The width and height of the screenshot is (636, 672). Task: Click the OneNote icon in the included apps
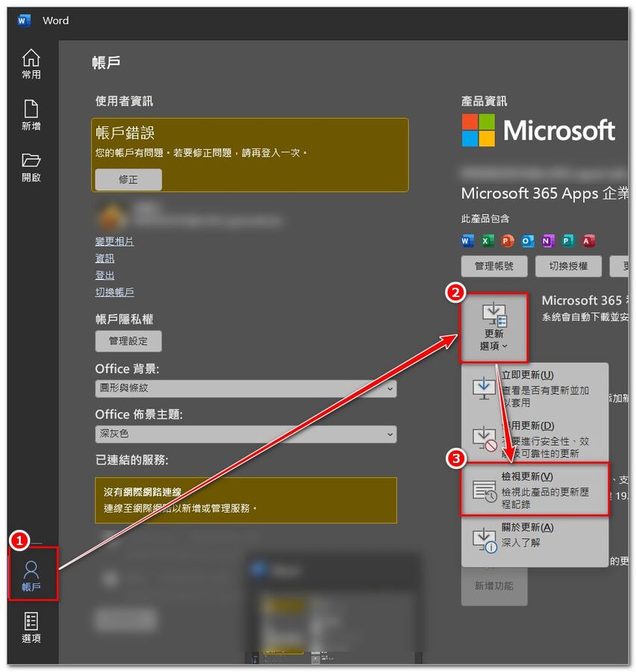point(549,240)
